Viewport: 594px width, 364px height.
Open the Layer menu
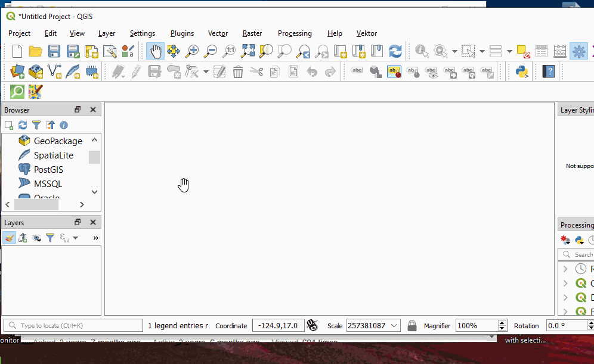(106, 33)
